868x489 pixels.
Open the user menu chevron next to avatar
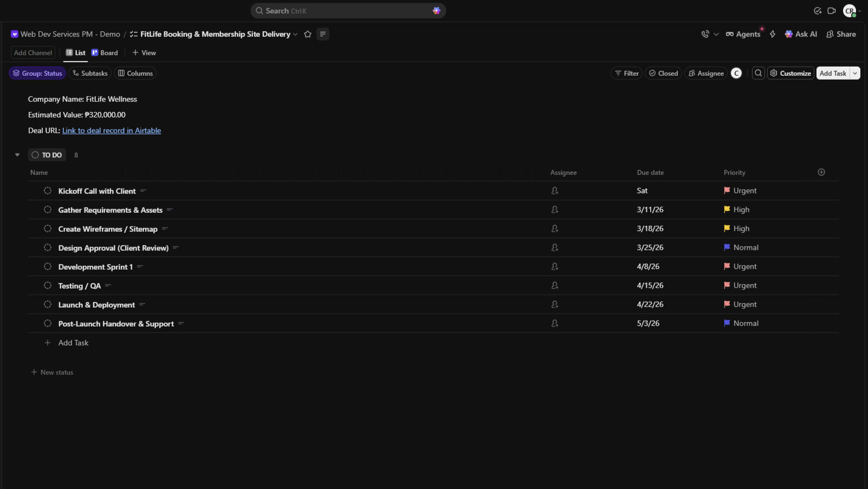(x=860, y=11)
